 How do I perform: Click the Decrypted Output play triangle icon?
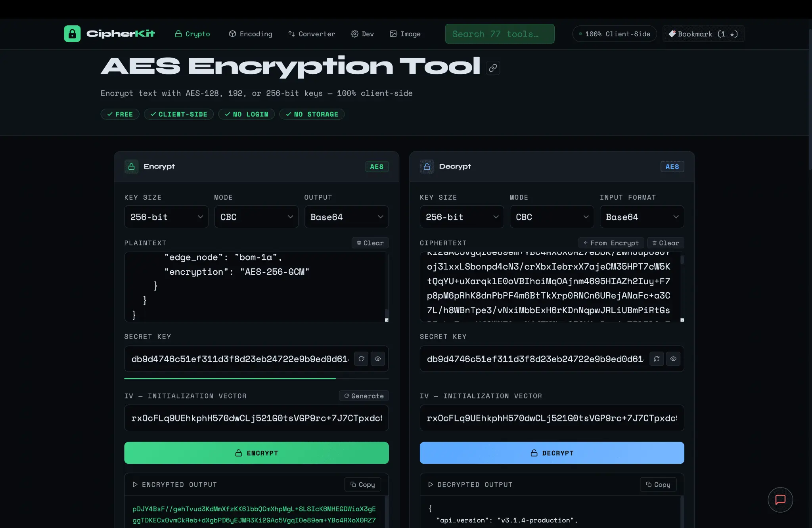431,484
